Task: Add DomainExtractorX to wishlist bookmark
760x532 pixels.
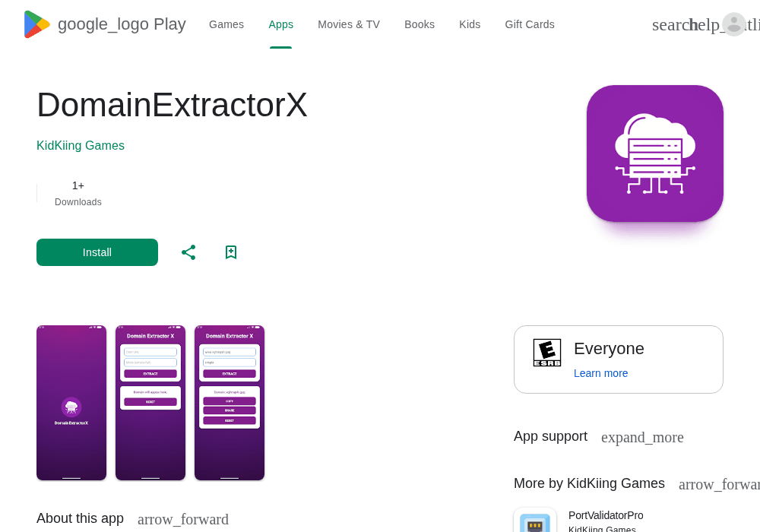Action: tap(231, 252)
